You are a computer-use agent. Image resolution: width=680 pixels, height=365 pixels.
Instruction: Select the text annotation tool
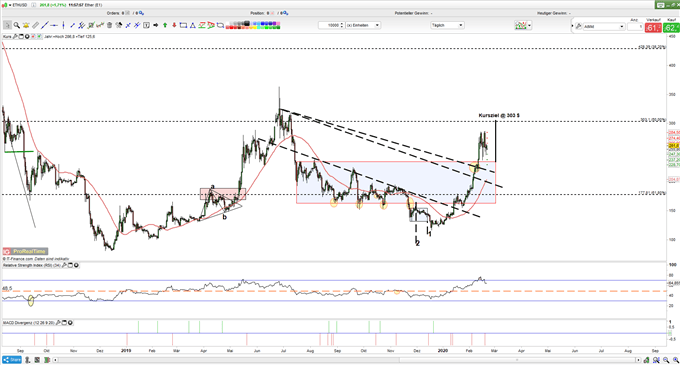146,25
